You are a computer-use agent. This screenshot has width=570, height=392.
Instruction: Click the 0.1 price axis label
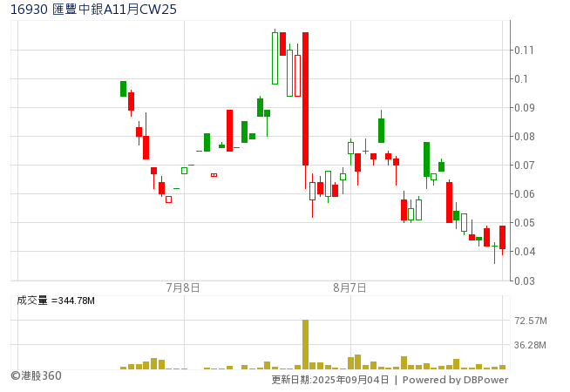click(x=521, y=79)
